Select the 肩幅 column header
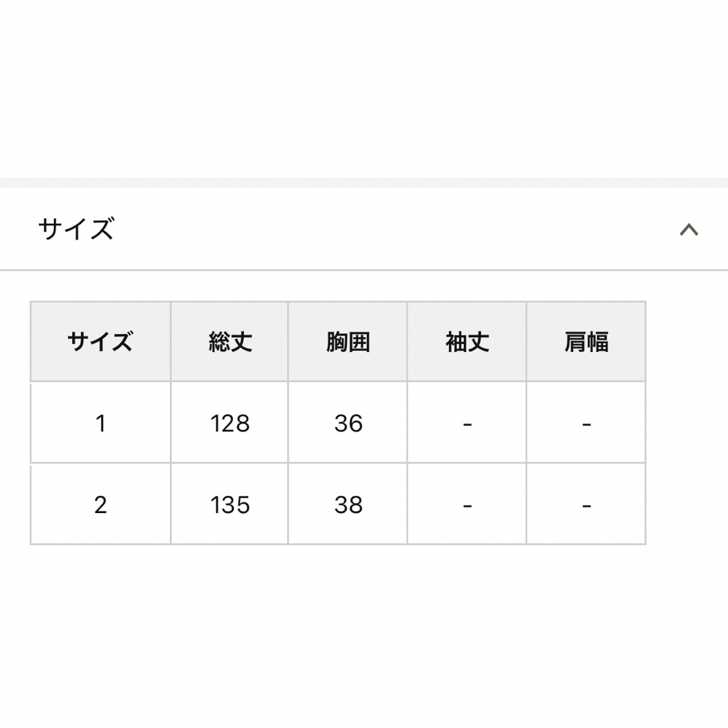This screenshot has width=728, height=728. [586, 342]
